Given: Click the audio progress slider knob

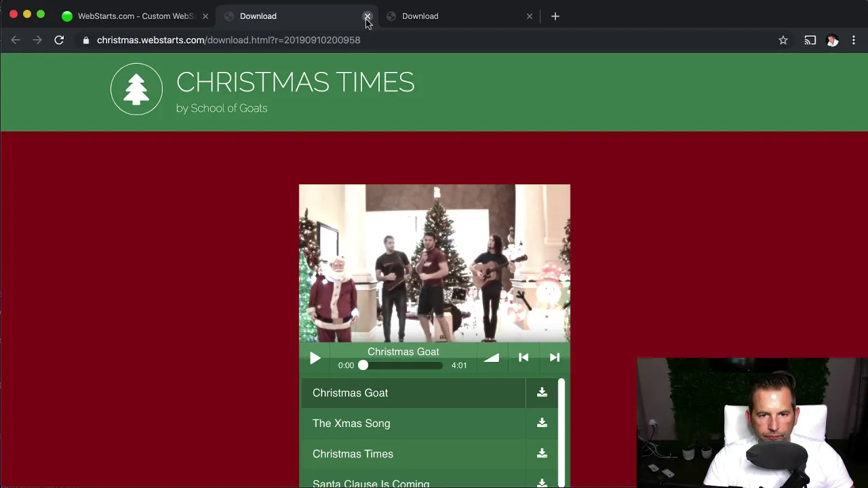Looking at the screenshot, I should 363,365.
